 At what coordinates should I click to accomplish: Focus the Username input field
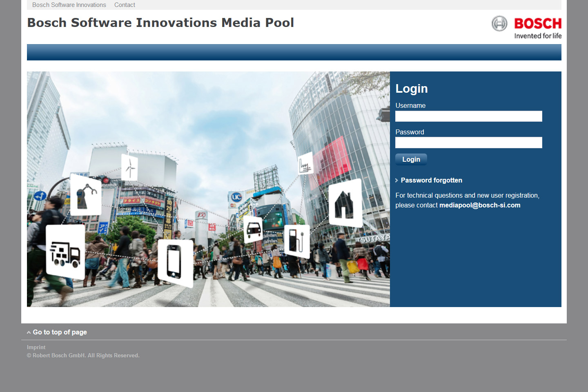pyautogui.click(x=469, y=116)
